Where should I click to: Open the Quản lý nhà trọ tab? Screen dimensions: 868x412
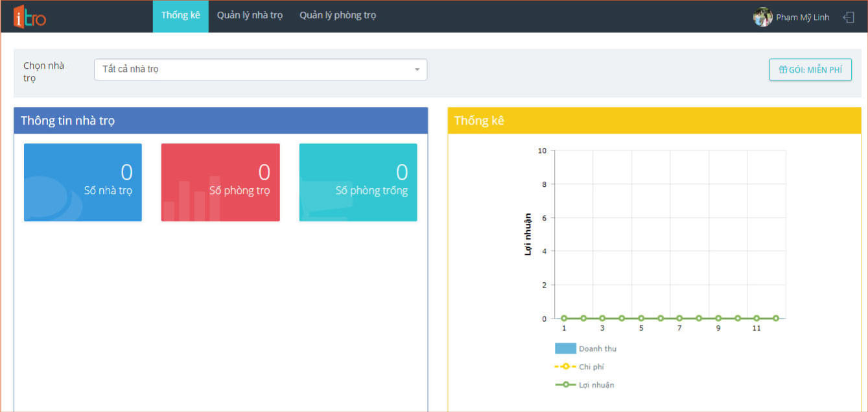pos(250,16)
